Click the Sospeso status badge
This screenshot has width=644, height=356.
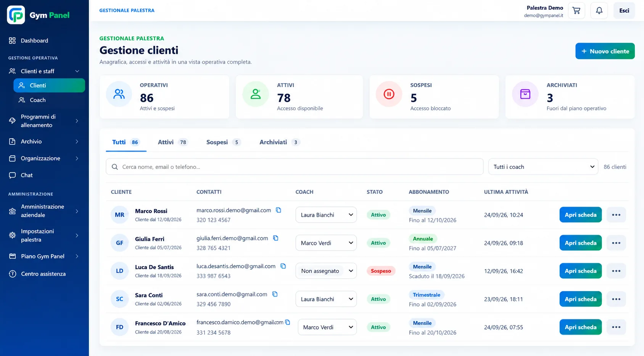coord(381,271)
